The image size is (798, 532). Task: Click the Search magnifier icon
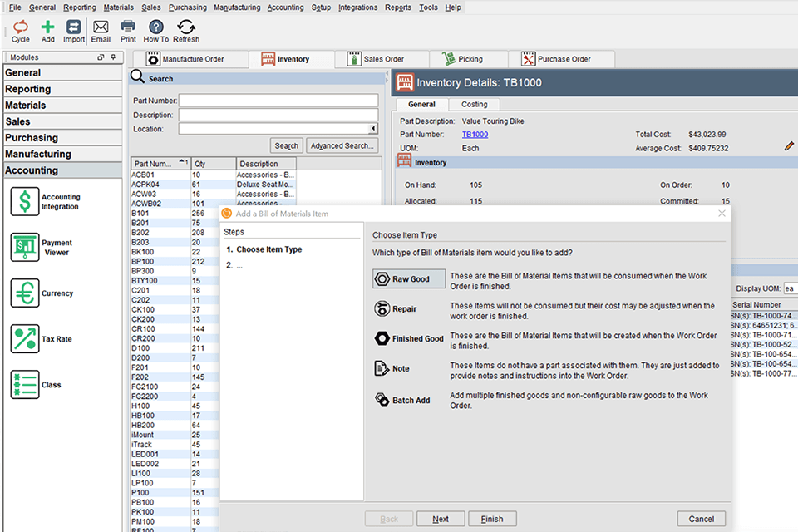point(137,76)
